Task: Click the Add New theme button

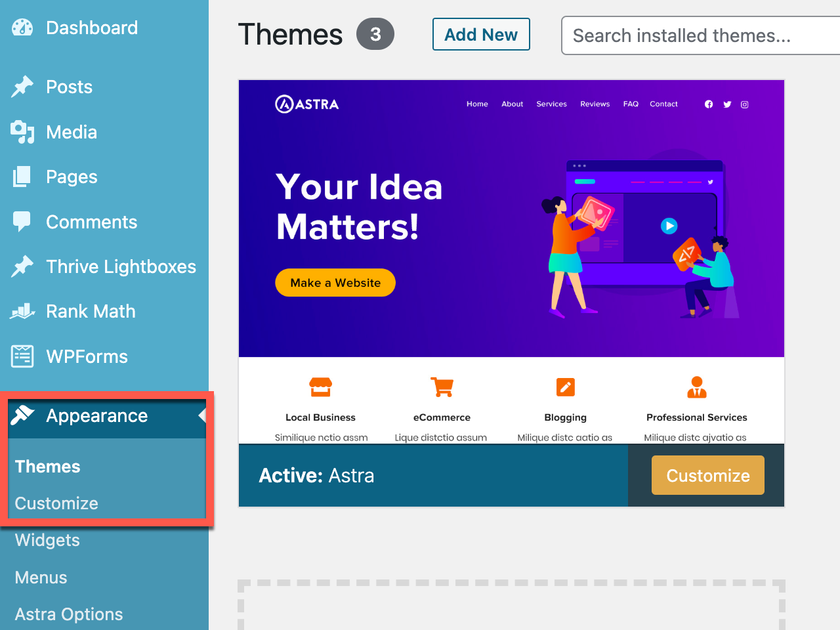Action: (481, 34)
